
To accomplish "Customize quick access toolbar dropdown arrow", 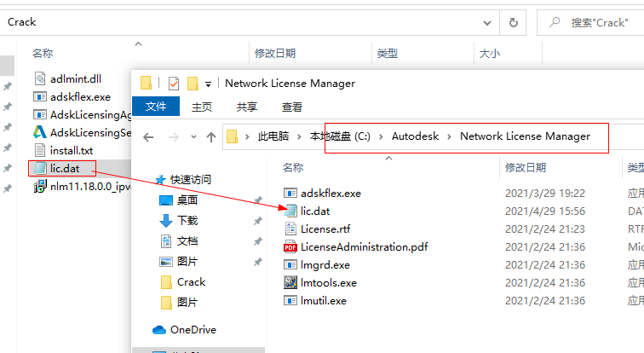I will point(208,84).
